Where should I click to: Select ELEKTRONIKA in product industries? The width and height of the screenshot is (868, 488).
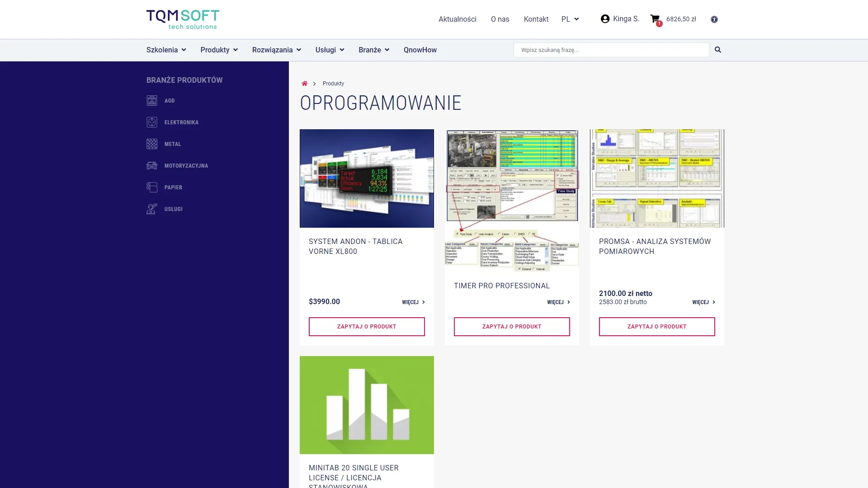tap(181, 122)
